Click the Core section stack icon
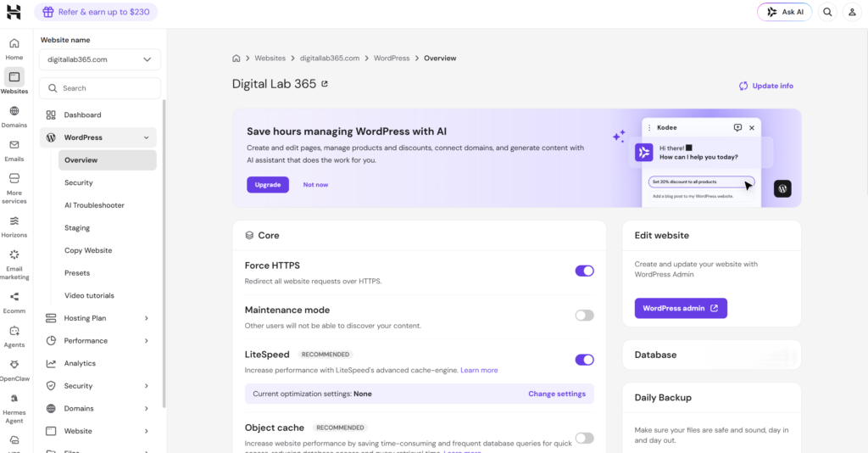 [x=249, y=235]
